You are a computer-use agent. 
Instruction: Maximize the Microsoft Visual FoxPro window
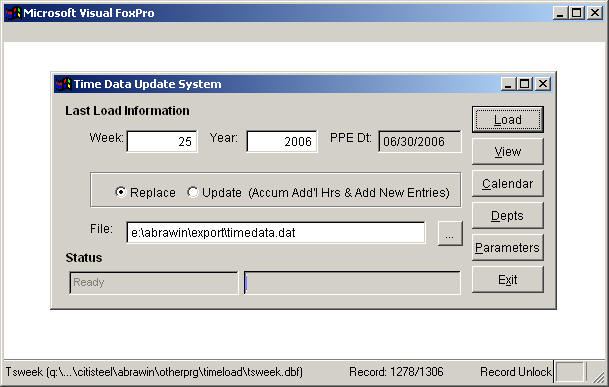pos(577,13)
